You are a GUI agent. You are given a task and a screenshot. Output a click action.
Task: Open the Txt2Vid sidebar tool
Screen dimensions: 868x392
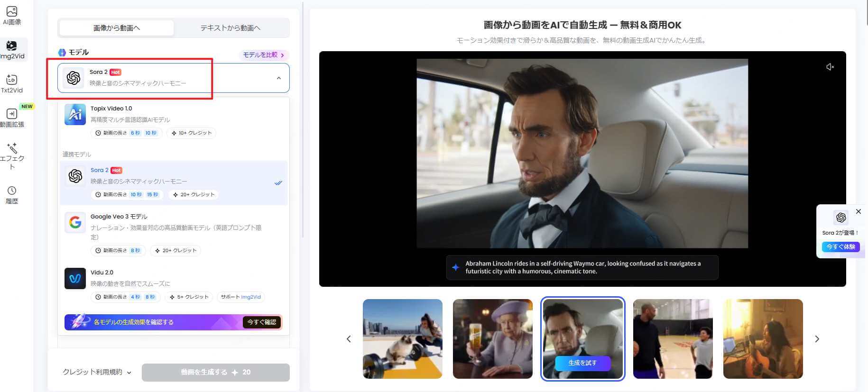click(12, 80)
